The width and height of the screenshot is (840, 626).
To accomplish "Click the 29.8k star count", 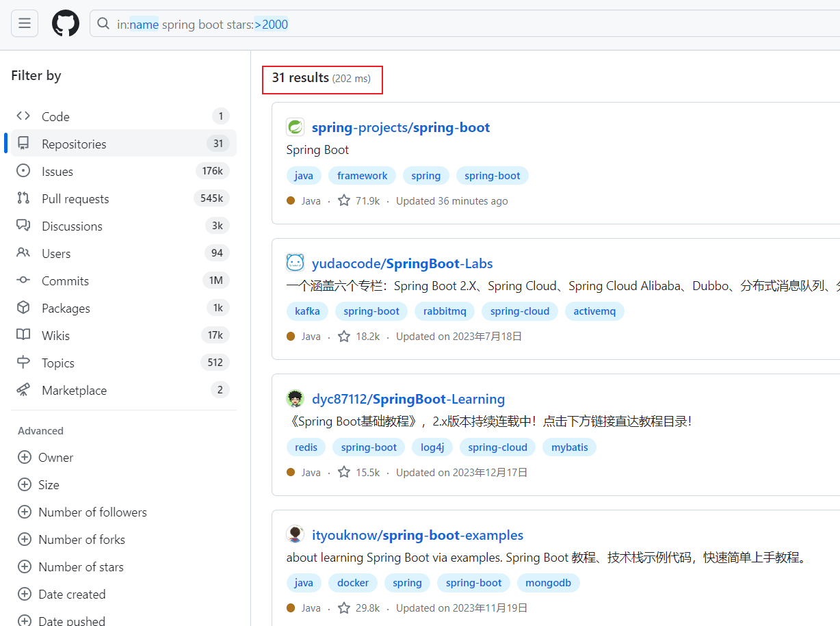I will pyautogui.click(x=359, y=608).
